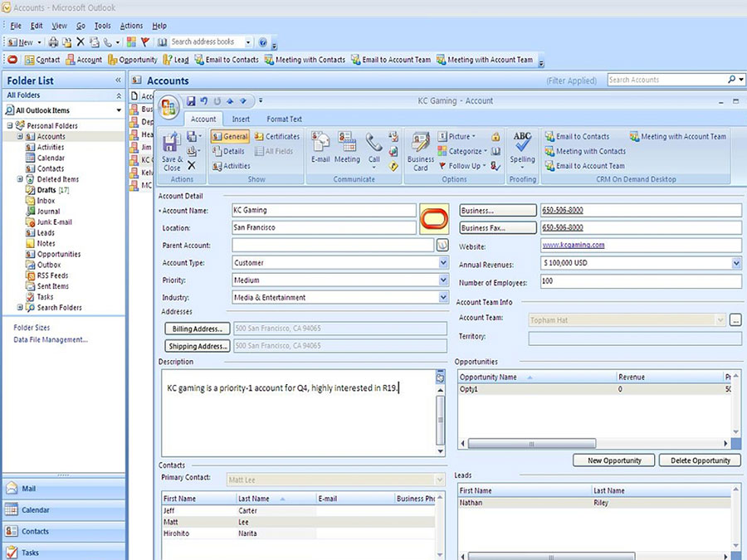Screen dimensions: 747x560
Task: Expand the Search Folders node
Action: click(20, 308)
